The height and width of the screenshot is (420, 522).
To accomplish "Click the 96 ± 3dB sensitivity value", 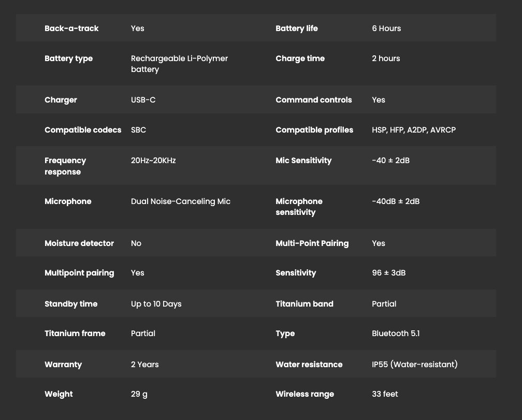I will coord(388,273).
